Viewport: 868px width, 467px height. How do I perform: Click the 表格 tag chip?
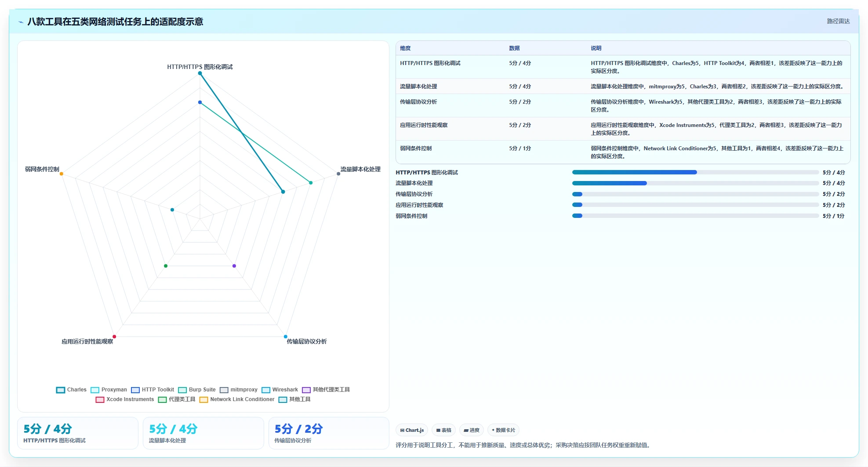(x=443, y=430)
